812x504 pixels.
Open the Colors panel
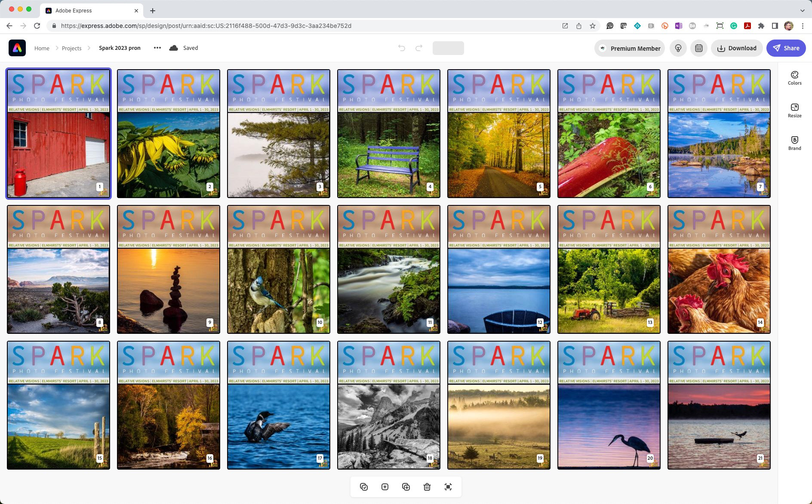[x=794, y=78]
